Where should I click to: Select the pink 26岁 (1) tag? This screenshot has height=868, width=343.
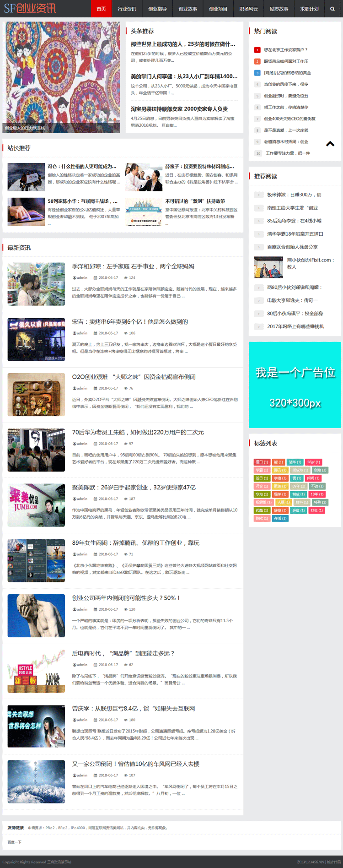click(314, 462)
